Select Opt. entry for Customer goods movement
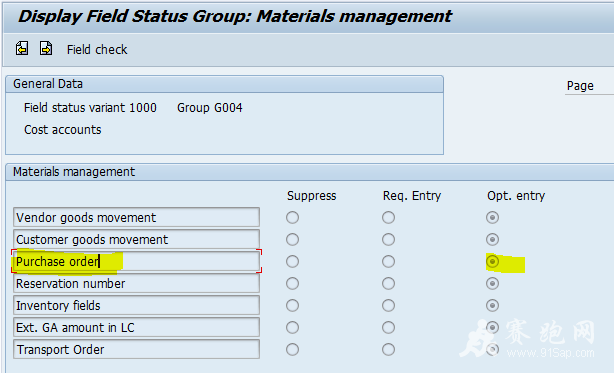614x373 pixels. coord(492,240)
